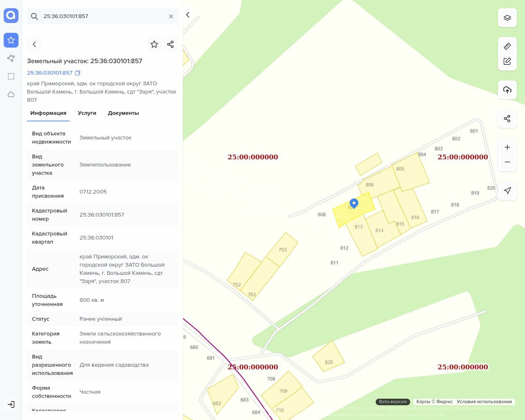Open Условия использования link on map
Image resolution: width=525 pixels, height=420 pixels.
pos(484,402)
